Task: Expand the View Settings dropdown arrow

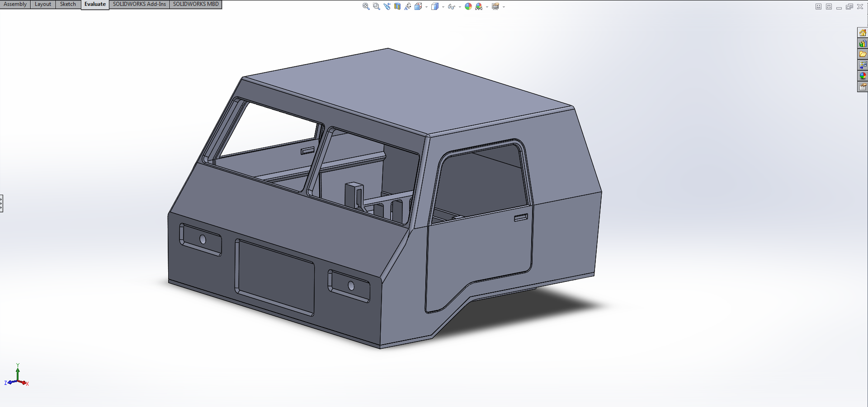Action: point(504,7)
